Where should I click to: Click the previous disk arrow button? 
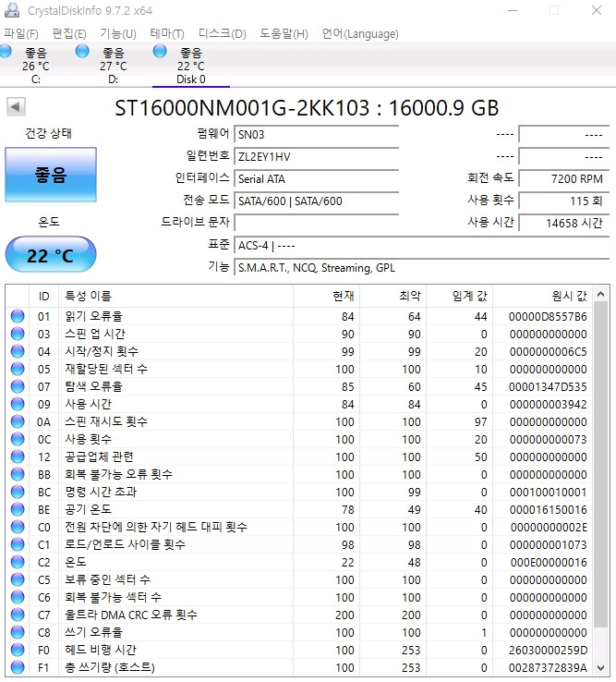[x=16, y=106]
